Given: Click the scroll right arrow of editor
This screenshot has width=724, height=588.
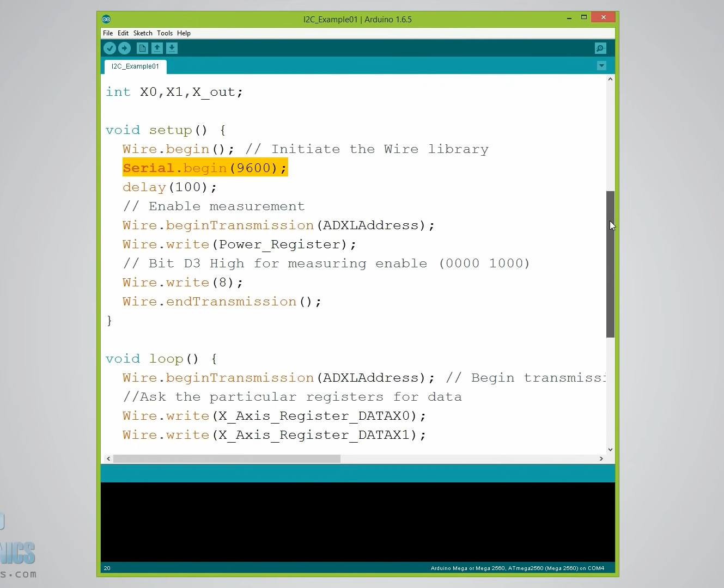Looking at the screenshot, I should tap(601, 458).
